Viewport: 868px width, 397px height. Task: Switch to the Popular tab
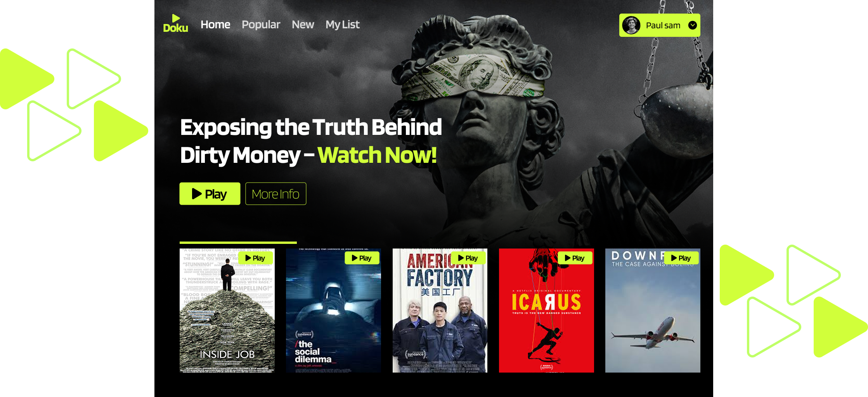[261, 25]
